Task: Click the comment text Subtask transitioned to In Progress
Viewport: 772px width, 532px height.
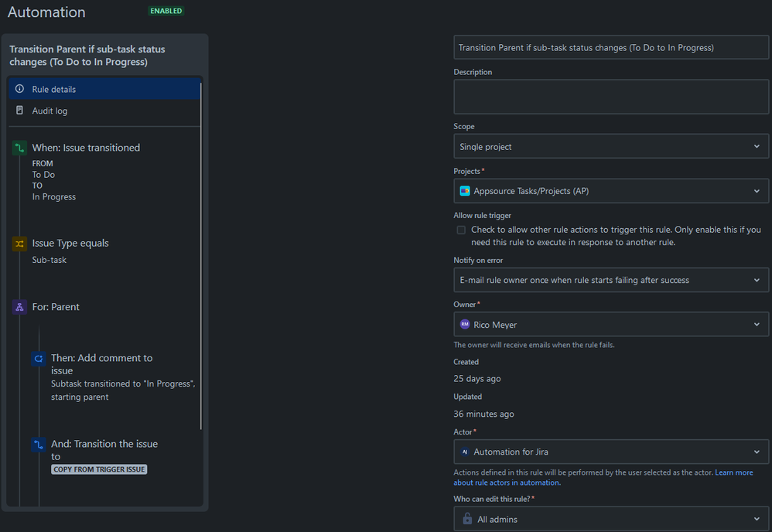Action: [123, 390]
